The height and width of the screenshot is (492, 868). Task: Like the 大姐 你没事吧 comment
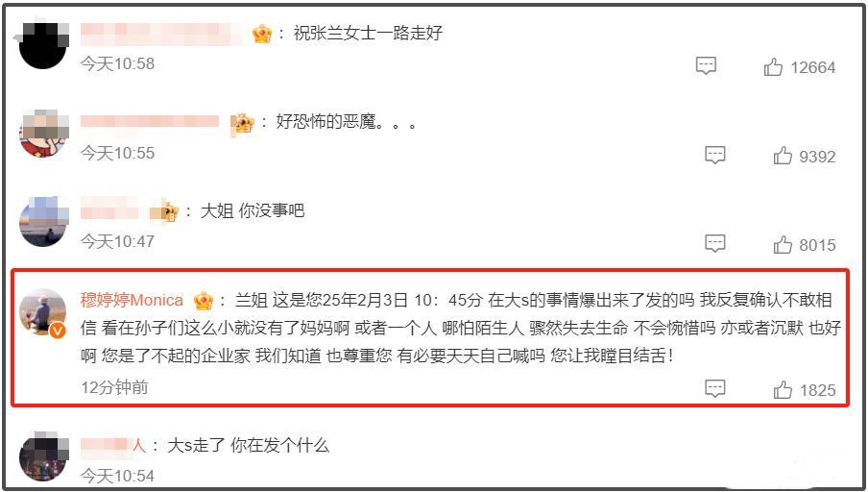coord(783,244)
